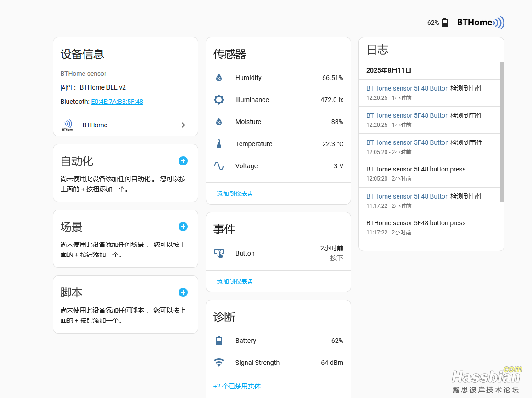Add a new scene with plus button

[x=183, y=227]
